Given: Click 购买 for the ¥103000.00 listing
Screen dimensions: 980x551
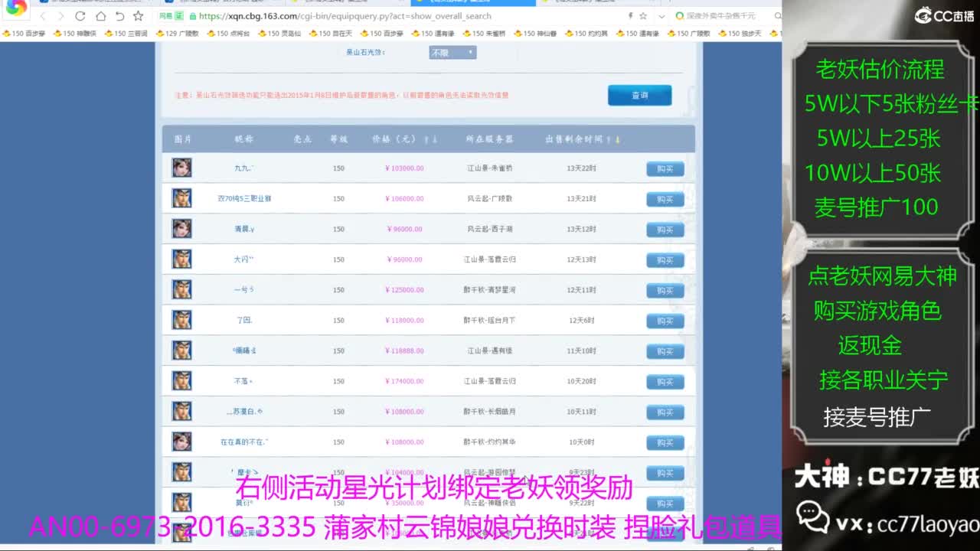Looking at the screenshot, I should pos(665,168).
